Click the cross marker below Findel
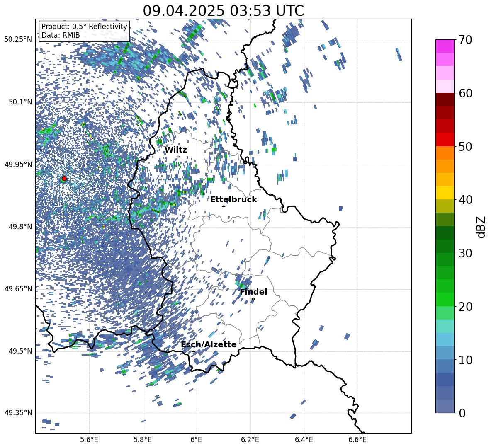 253,299
